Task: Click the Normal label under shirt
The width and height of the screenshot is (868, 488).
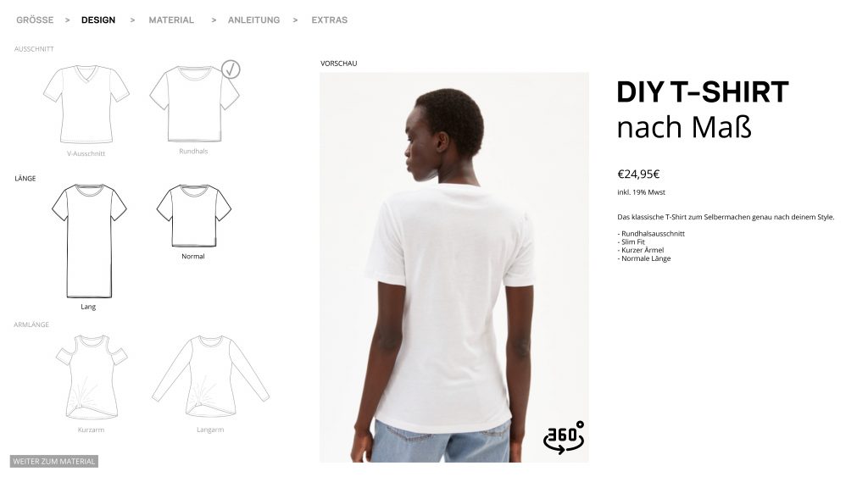Action: point(193,256)
